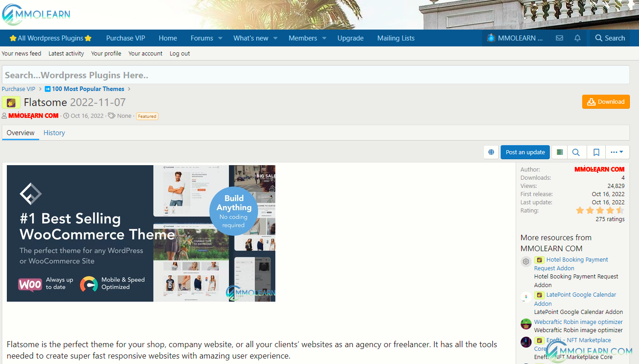Click the Hotel Booking gear avatar icon
The width and height of the screenshot is (639, 364).
(526, 262)
